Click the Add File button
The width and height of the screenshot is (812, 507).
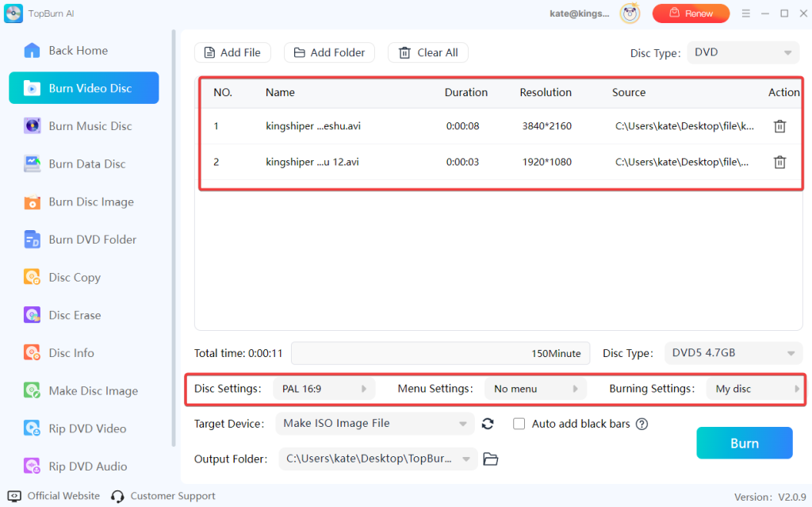pyautogui.click(x=232, y=52)
